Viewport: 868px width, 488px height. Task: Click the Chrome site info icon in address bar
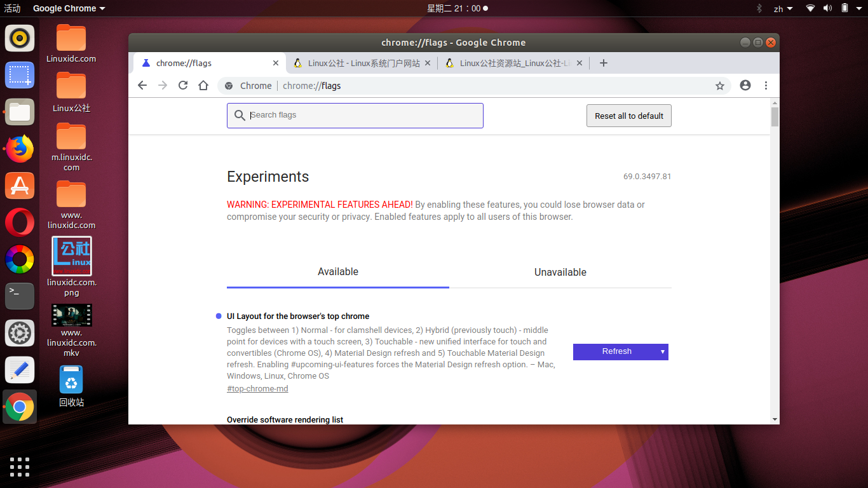pos(229,86)
